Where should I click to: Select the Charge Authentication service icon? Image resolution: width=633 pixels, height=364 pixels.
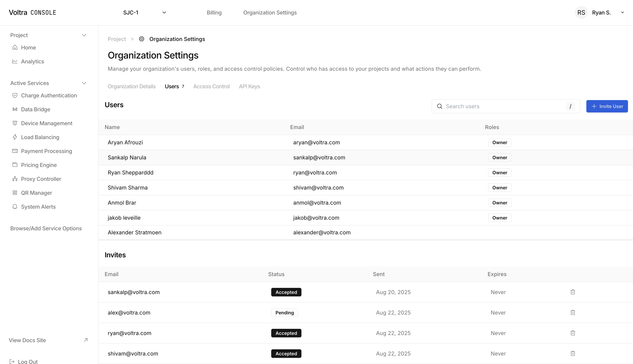tap(15, 95)
